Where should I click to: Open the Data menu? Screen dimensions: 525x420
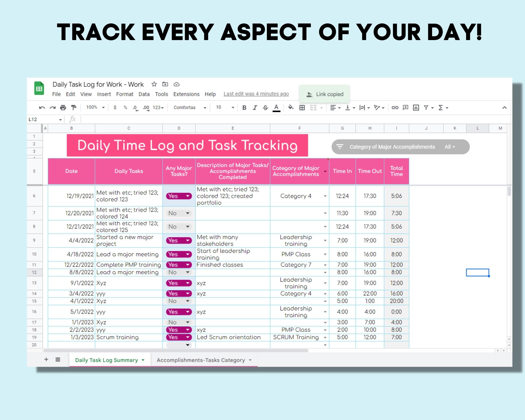click(144, 94)
